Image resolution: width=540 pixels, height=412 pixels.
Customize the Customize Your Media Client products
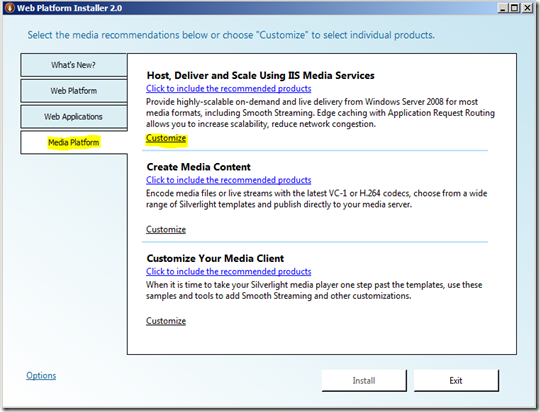coord(166,321)
